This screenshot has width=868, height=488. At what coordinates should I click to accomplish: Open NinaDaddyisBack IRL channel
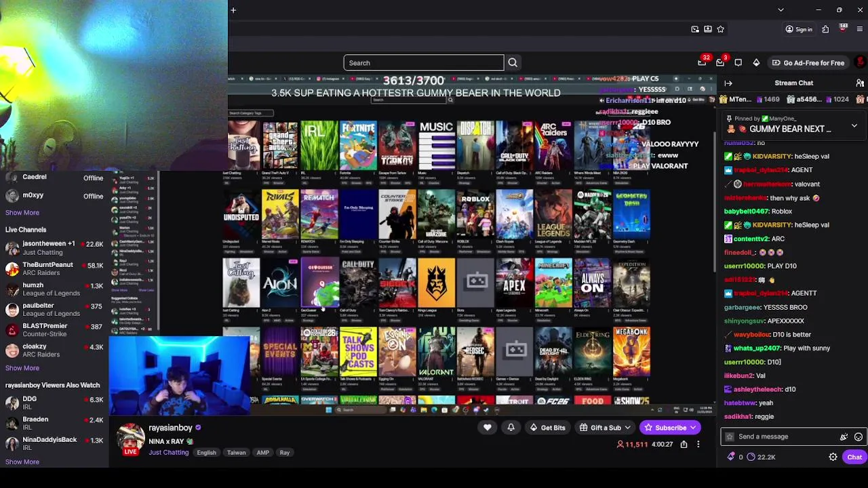click(x=54, y=443)
